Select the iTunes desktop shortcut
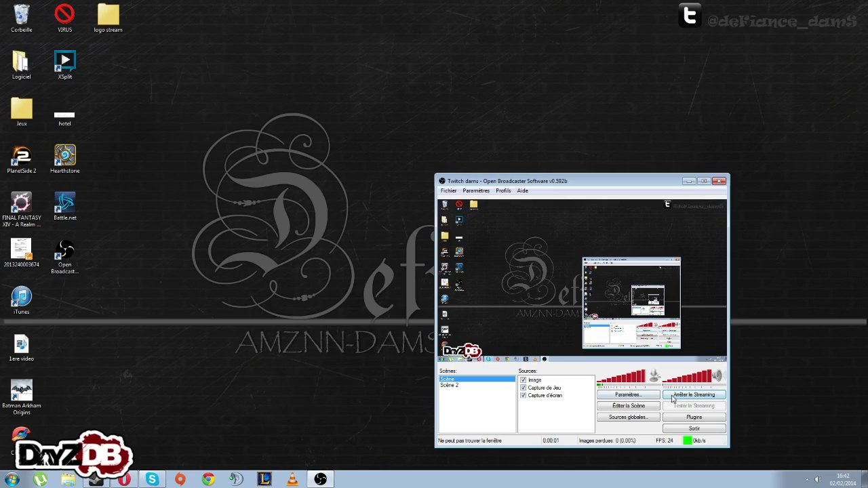 tap(21, 300)
